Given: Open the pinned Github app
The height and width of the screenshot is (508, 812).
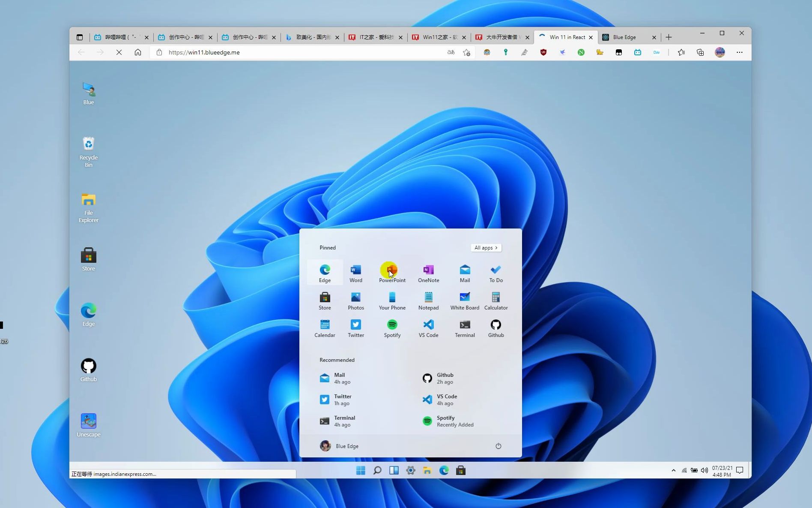Looking at the screenshot, I should (496, 328).
